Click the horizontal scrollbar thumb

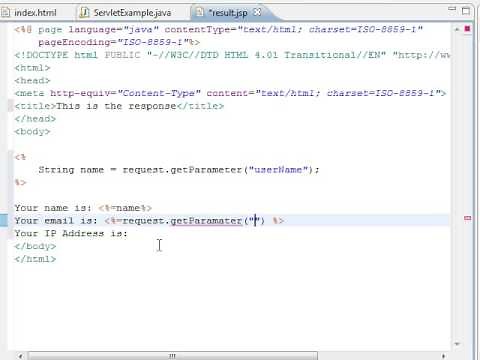coord(172,356)
